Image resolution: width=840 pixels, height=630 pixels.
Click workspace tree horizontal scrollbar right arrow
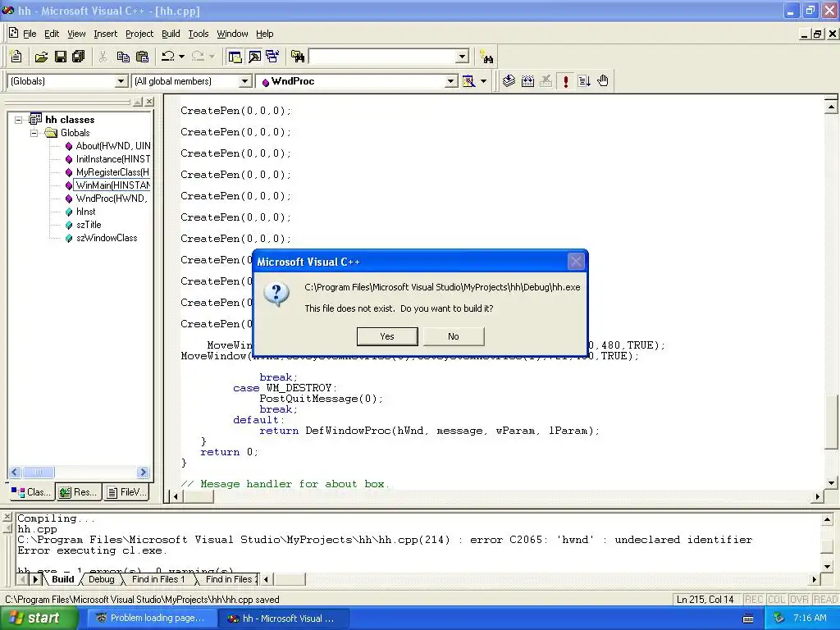click(x=143, y=472)
